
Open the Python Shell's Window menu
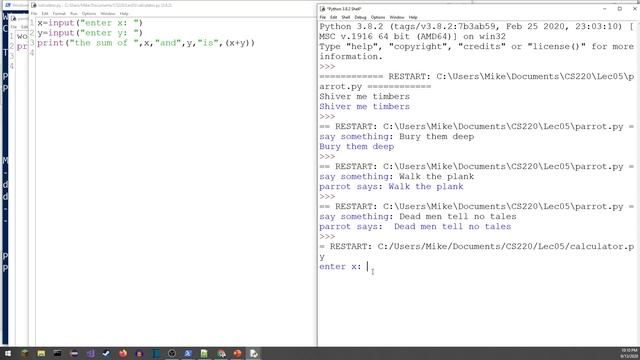pos(396,17)
